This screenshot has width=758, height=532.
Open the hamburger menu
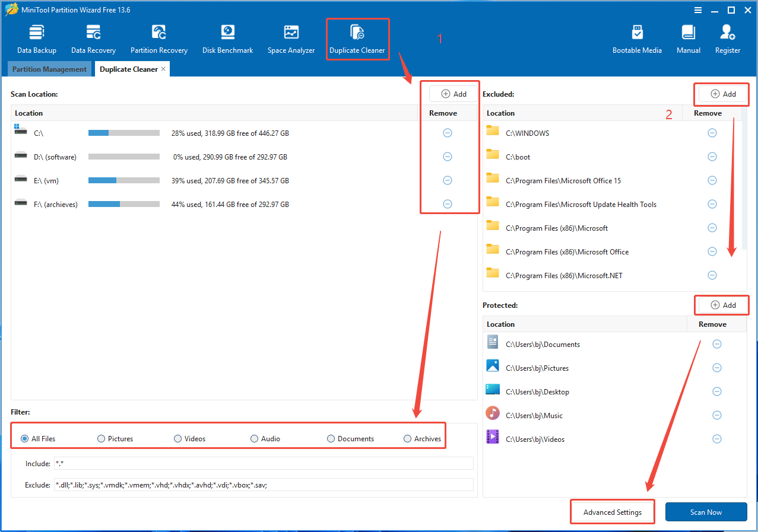coord(697,9)
